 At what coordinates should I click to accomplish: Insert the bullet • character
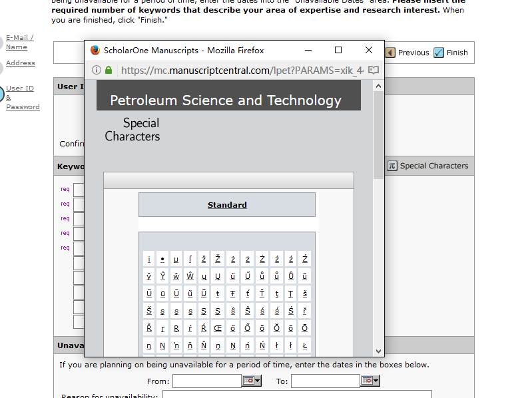pos(162,260)
